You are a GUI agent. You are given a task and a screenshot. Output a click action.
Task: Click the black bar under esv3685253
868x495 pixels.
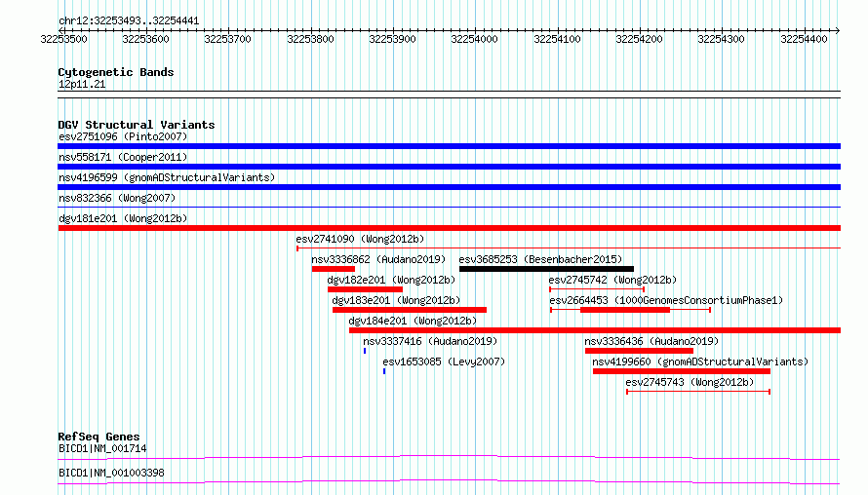point(546,269)
